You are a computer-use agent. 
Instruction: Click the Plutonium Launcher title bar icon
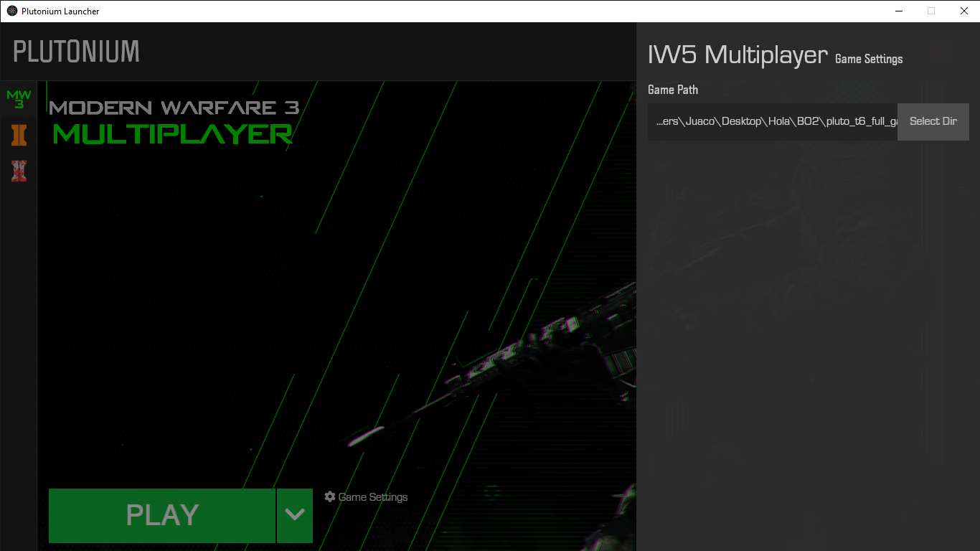[12, 11]
